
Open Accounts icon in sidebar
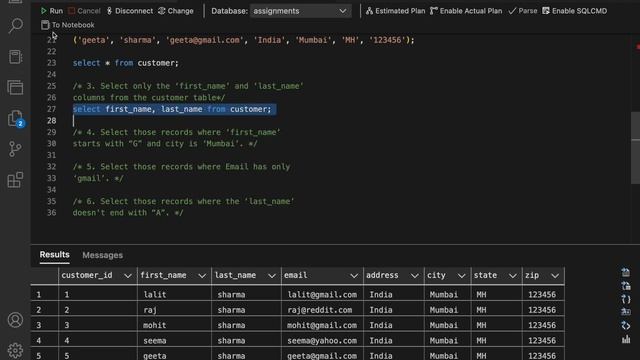tap(15, 320)
